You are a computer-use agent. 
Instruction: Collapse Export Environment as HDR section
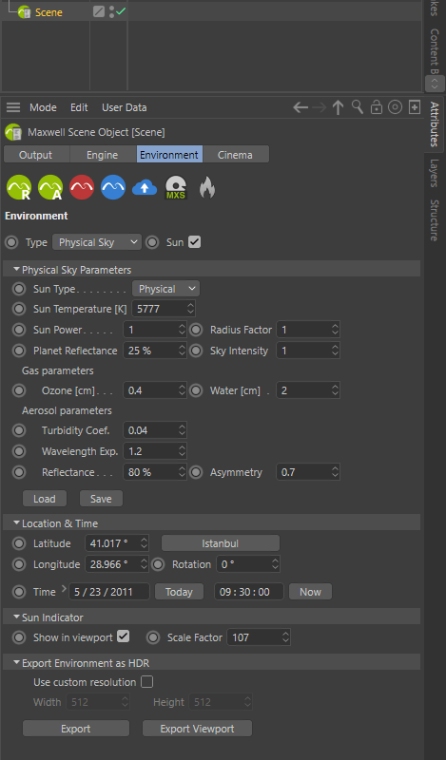point(16,663)
